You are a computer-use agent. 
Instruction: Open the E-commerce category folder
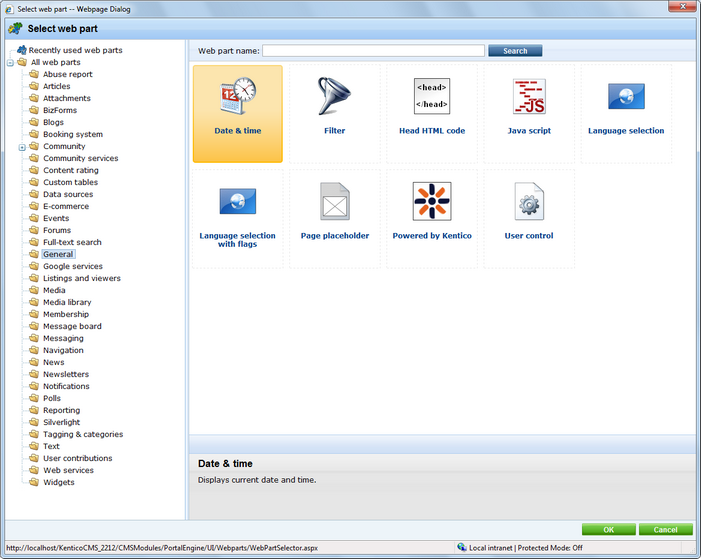pyautogui.click(x=65, y=206)
